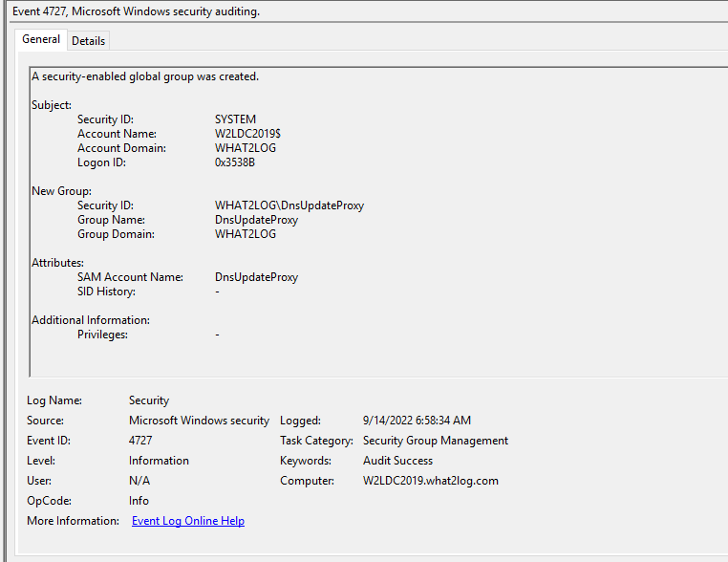Select the Event ID field value 4727
The height and width of the screenshot is (562, 728).
(140, 441)
